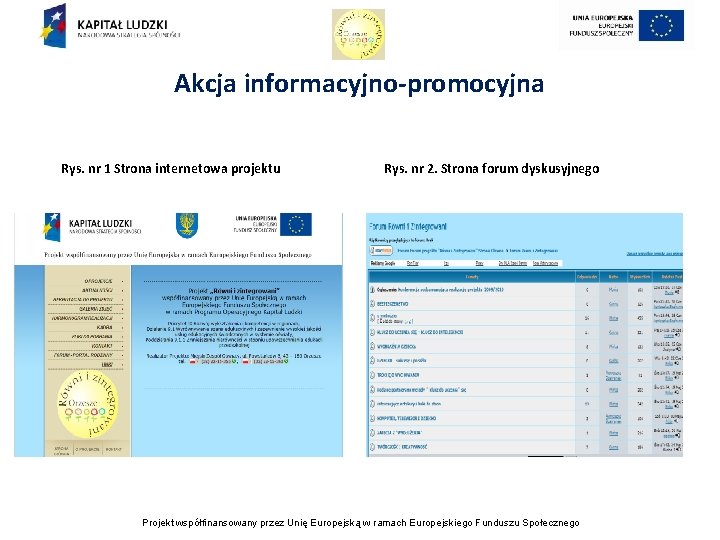Viewport: 720px width, 540px height.
Task: Click the topic icon beside TWÓRCZOŚĆ I KREATYWNOŚĆ
Action: coord(372,447)
